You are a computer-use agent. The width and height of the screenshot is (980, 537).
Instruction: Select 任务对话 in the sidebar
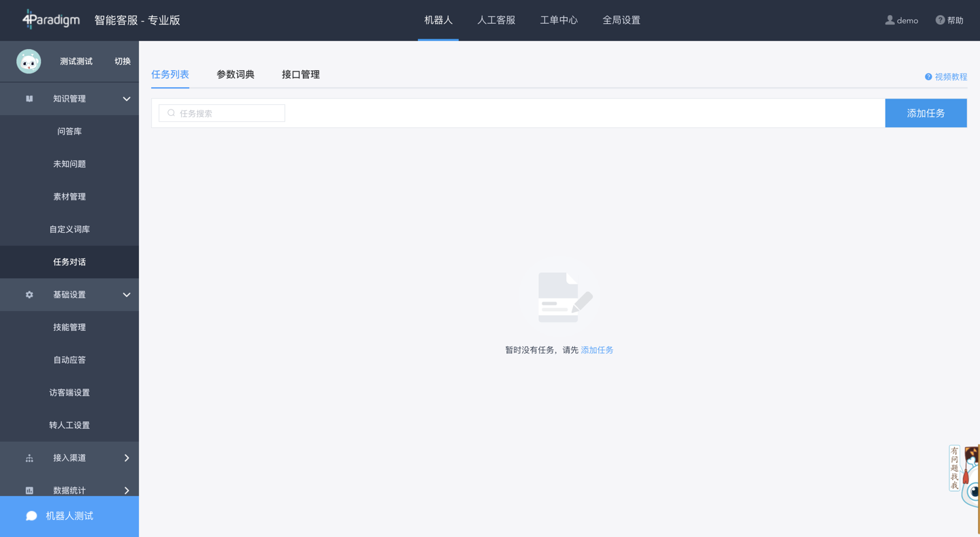tap(69, 262)
